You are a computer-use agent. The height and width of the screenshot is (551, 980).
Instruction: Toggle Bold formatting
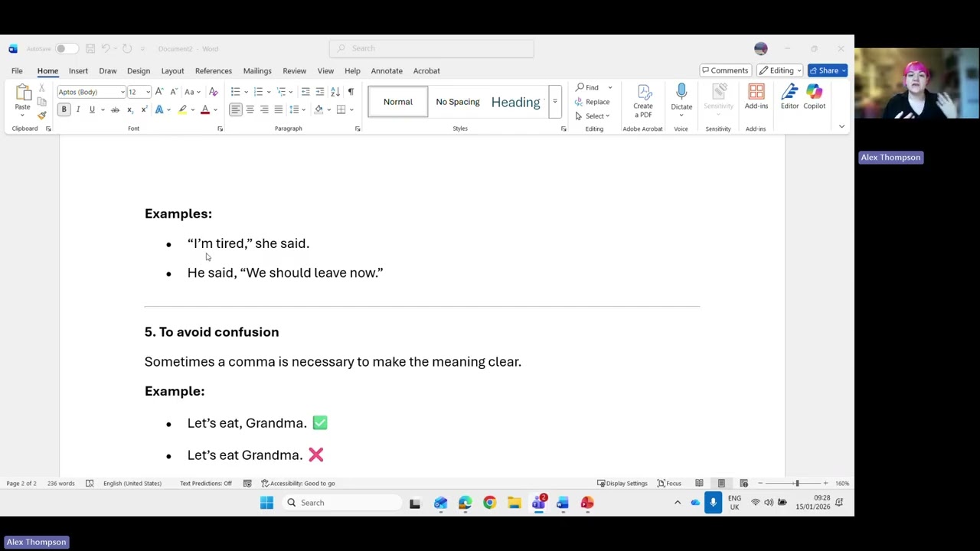click(64, 109)
